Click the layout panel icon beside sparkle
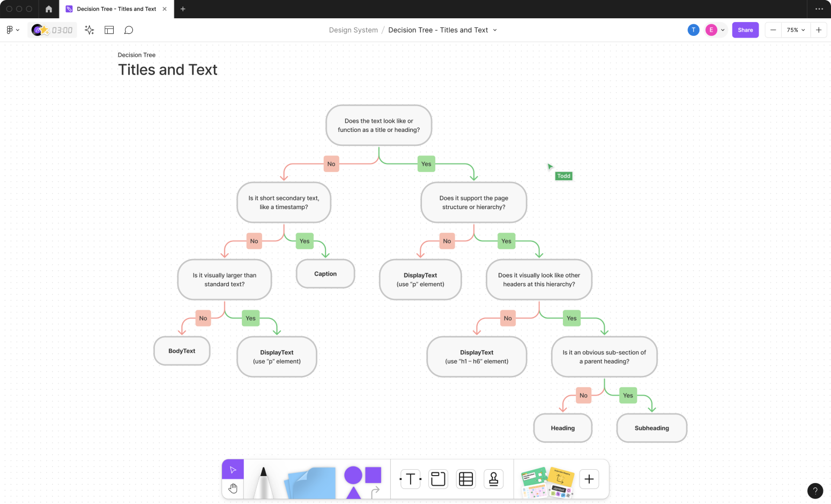 [109, 30]
